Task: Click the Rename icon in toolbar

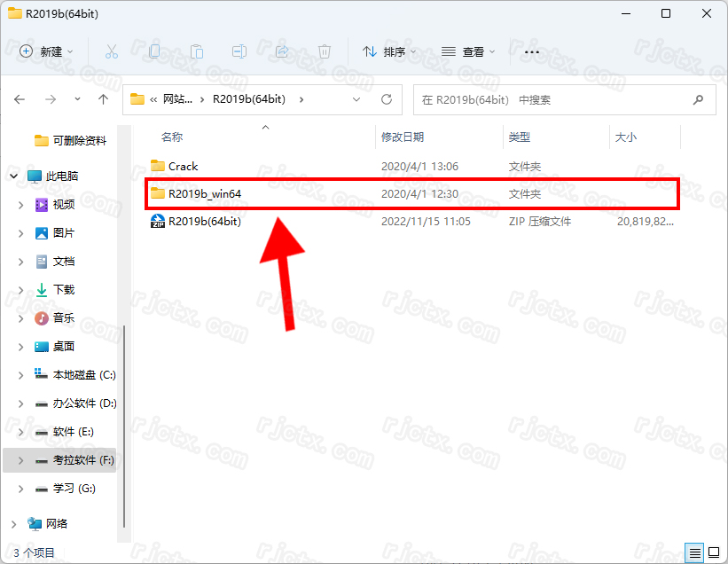Action: 239,52
